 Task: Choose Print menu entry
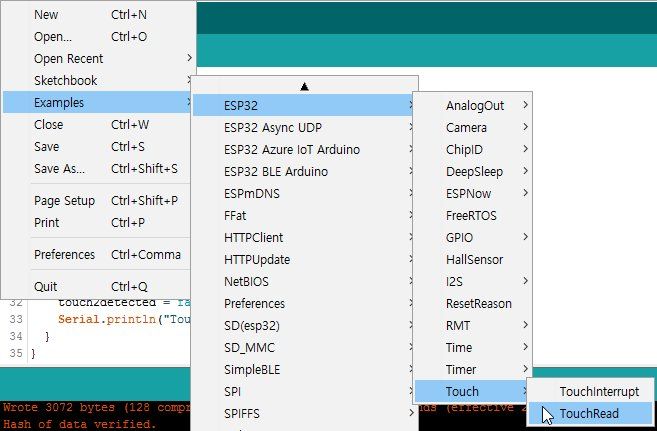pos(98,222)
